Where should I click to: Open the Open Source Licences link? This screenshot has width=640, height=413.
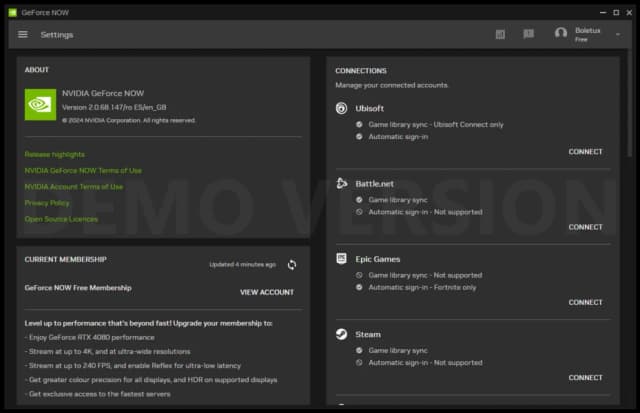[x=61, y=219]
